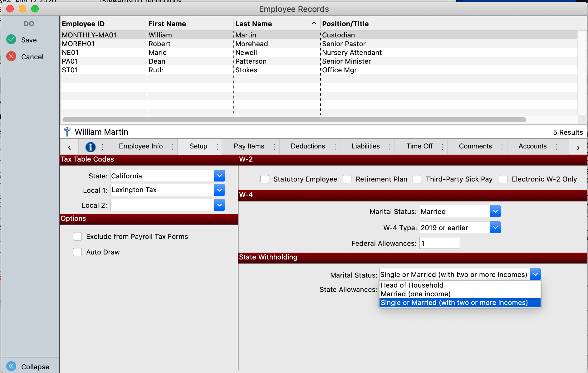This screenshot has width=588, height=373.
Task: Click the left arrow to scroll tabs back
Action: coord(69,147)
